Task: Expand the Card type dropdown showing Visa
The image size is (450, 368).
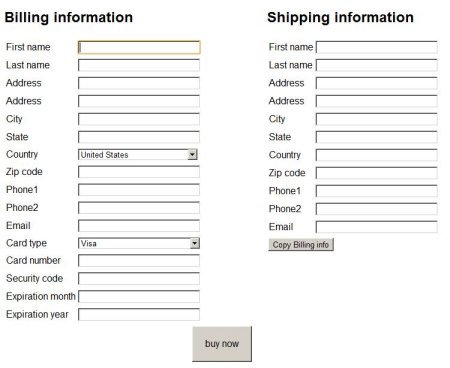Action: tap(139, 243)
